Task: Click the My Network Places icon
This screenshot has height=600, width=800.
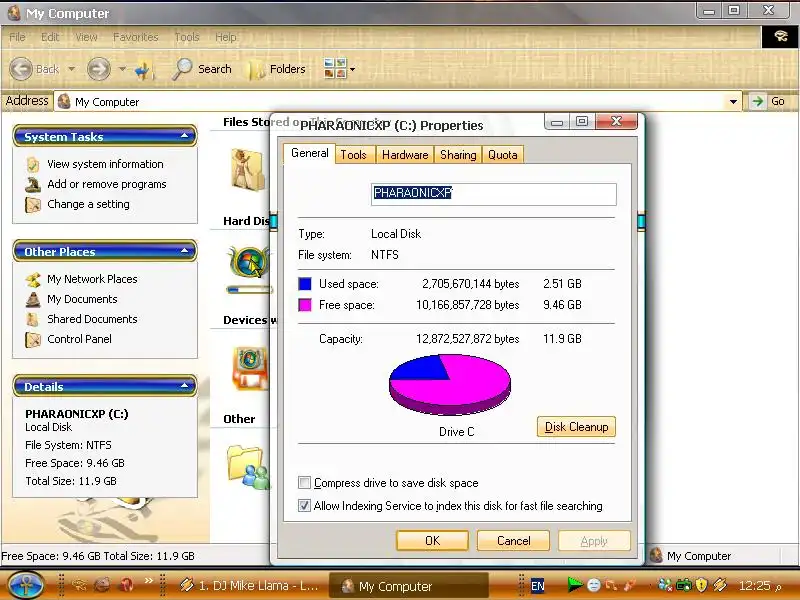Action: pos(33,280)
